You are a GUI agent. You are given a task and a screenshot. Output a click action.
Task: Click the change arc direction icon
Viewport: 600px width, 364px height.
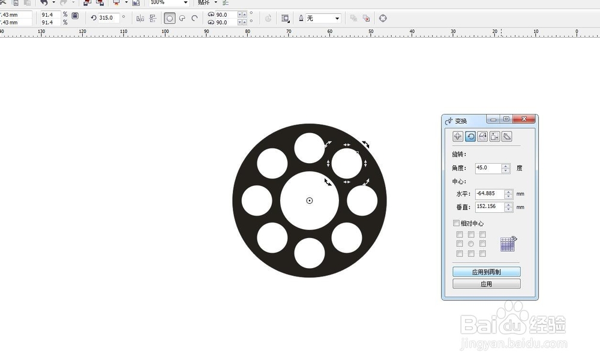[268, 18]
